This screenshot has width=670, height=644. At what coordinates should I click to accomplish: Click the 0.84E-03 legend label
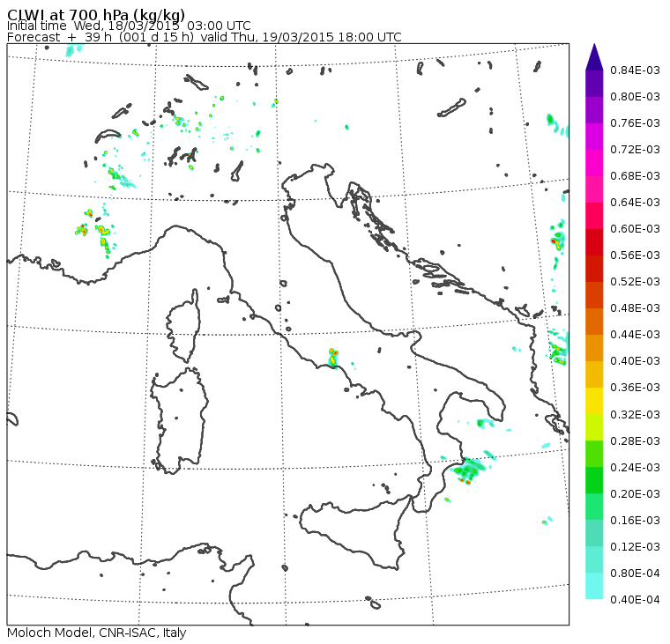pos(635,70)
